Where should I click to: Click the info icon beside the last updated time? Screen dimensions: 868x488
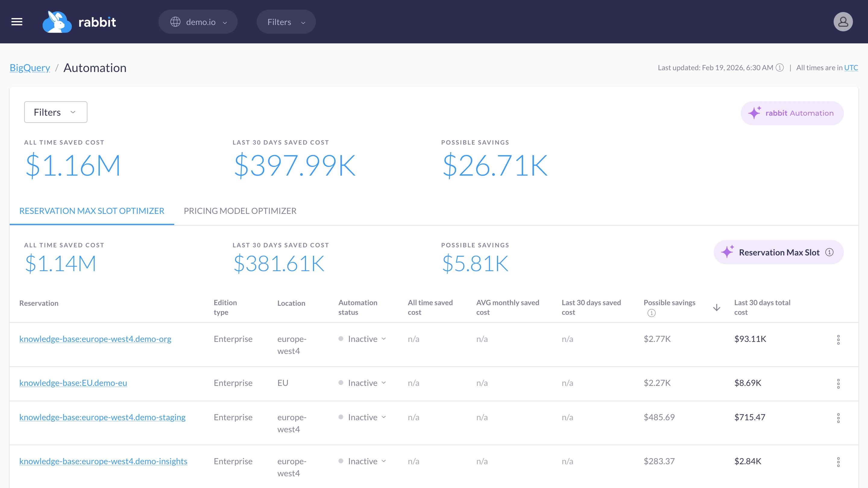tap(780, 67)
